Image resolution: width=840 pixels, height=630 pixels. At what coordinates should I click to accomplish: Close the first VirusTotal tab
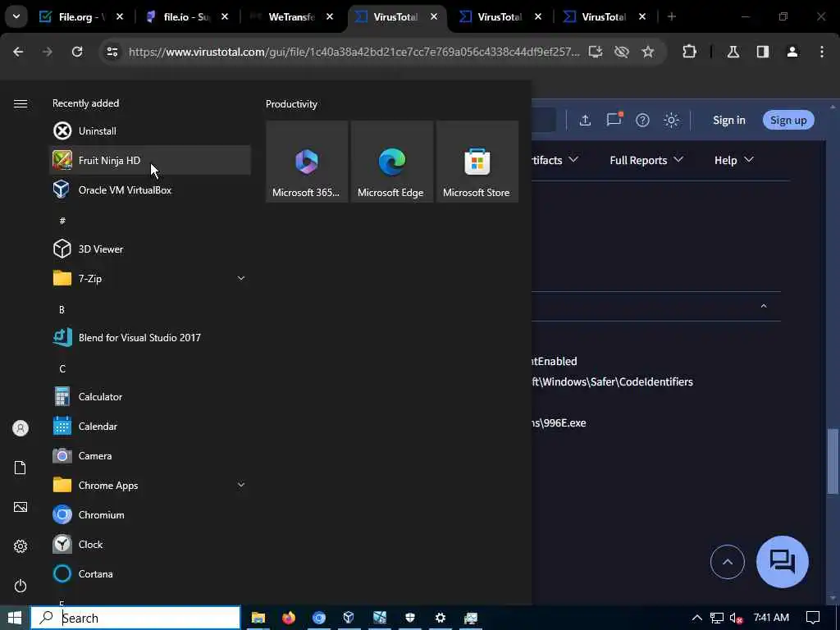pos(434,16)
